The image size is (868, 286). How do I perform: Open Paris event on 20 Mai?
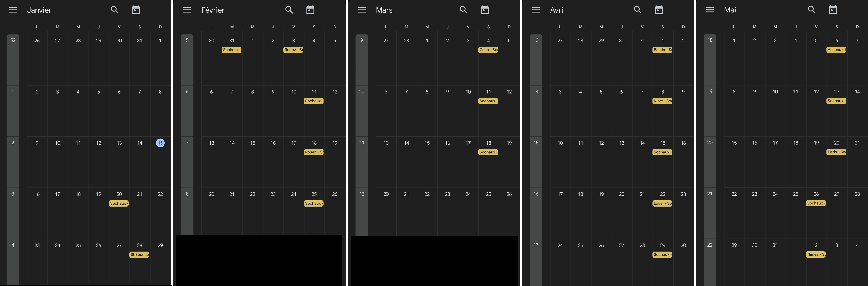pyautogui.click(x=836, y=152)
